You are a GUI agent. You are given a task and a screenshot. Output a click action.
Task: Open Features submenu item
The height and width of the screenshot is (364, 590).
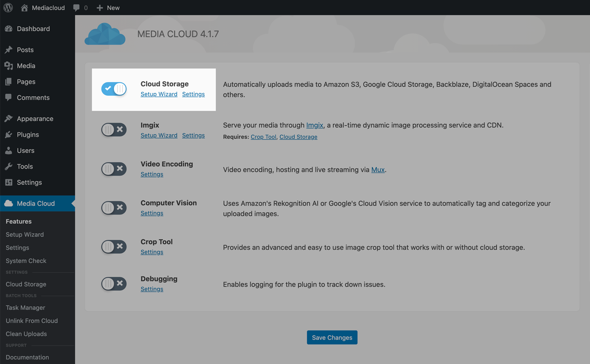coord(19,221)
